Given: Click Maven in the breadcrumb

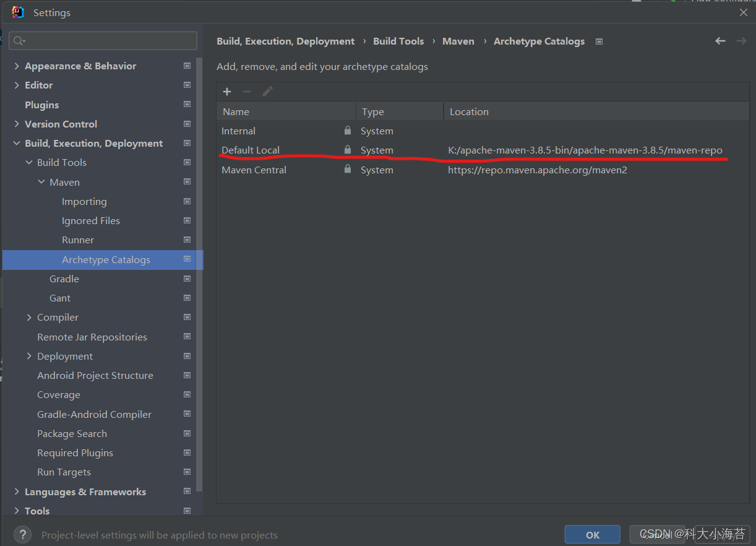Looking at the screenshot, I should coord(458,41).
